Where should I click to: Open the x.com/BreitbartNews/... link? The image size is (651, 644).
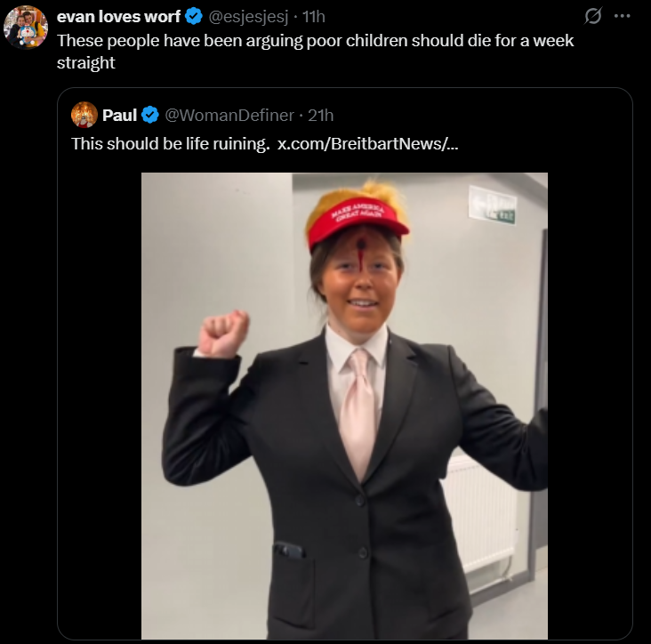pyautogui.click(x=367, y=144)
